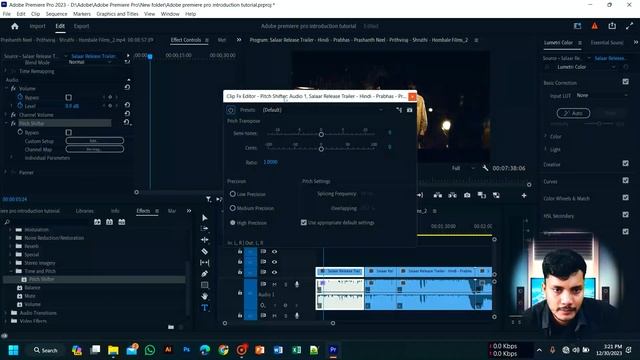Select the Razor tool
640x360 pixels.
[205, 251]
